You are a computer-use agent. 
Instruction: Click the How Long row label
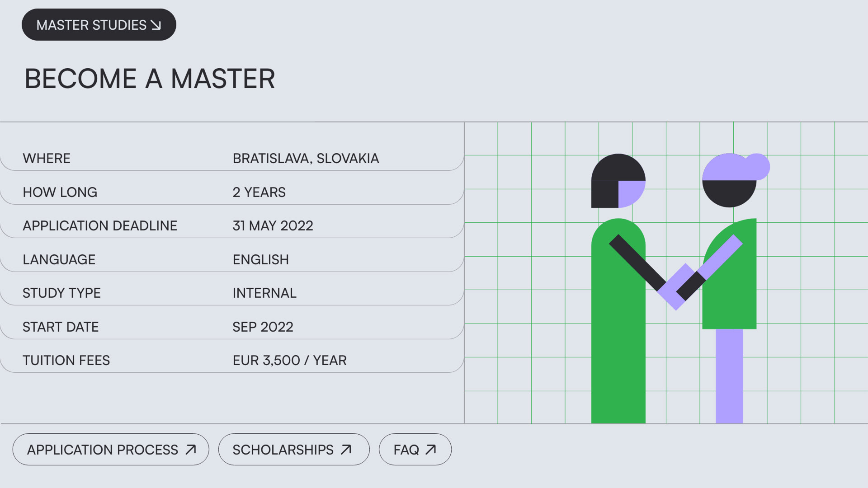(60, 192)
